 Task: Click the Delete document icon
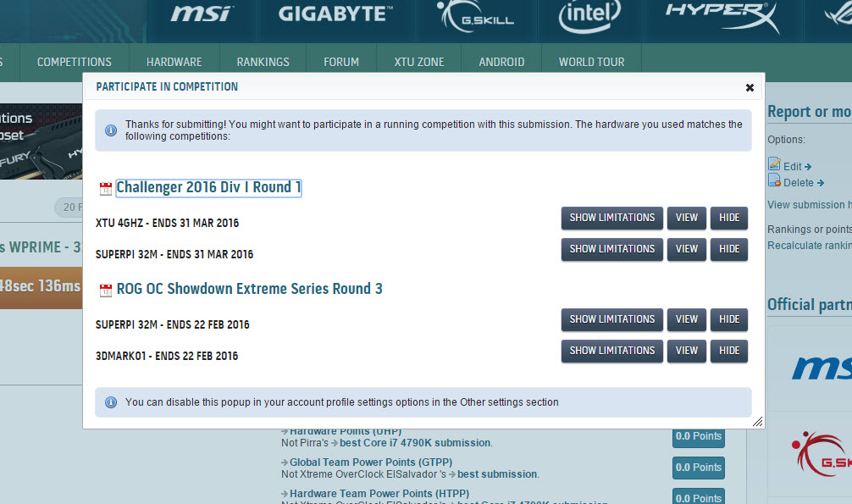click(x=774, y=180)
